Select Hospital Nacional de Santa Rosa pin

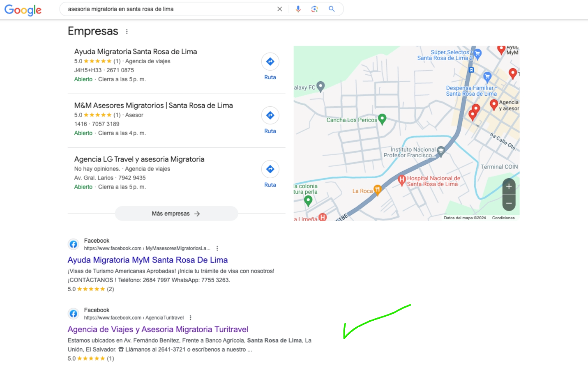(x=402, y=180)
